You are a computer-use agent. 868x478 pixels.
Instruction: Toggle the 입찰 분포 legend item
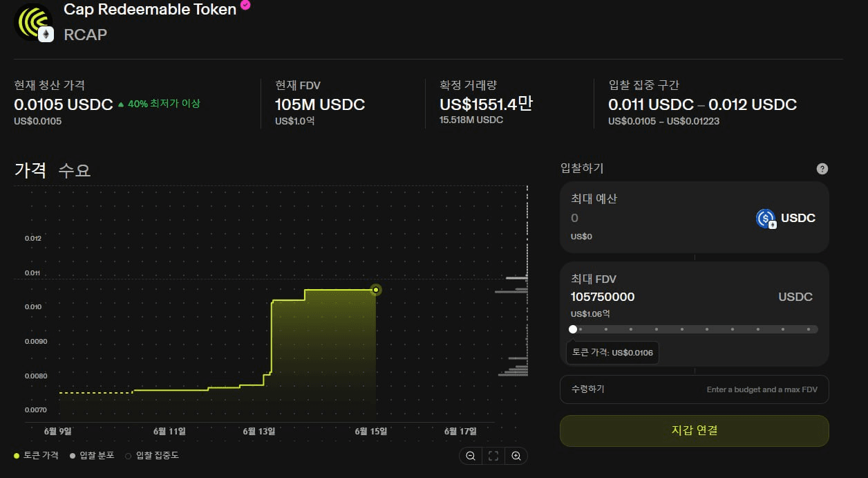tap(93, 455)
